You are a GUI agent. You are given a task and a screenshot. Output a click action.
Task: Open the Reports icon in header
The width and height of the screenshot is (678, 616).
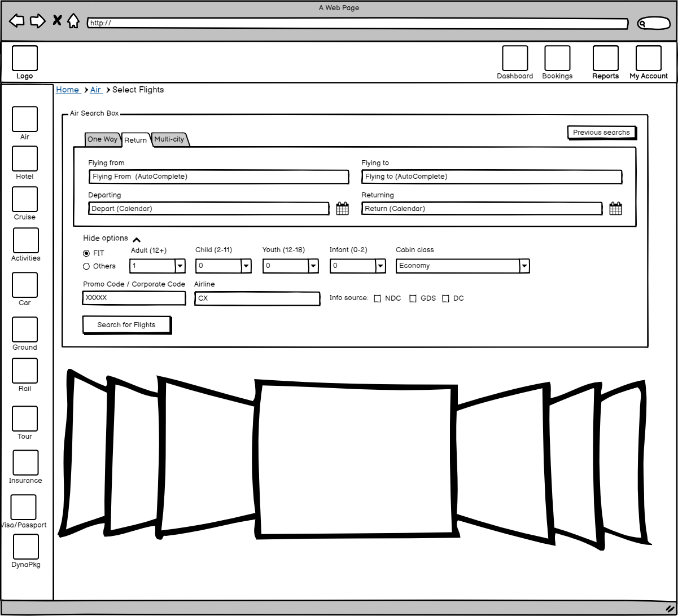(x=605, y=59)
